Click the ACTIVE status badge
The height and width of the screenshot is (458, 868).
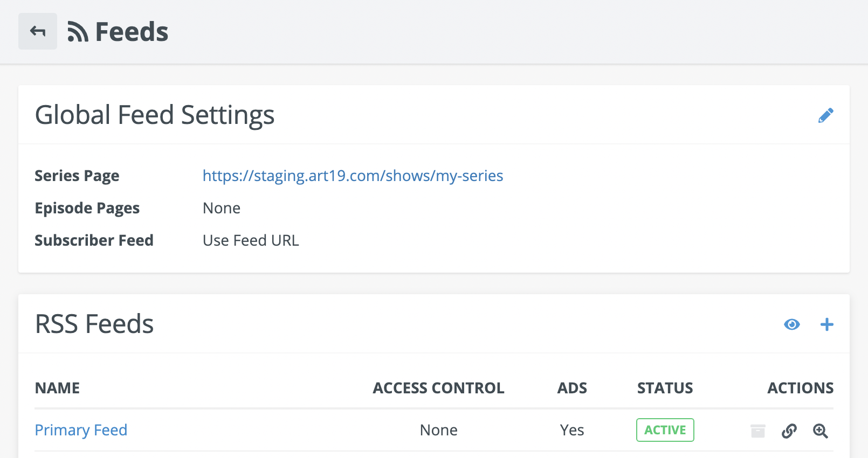665,430
